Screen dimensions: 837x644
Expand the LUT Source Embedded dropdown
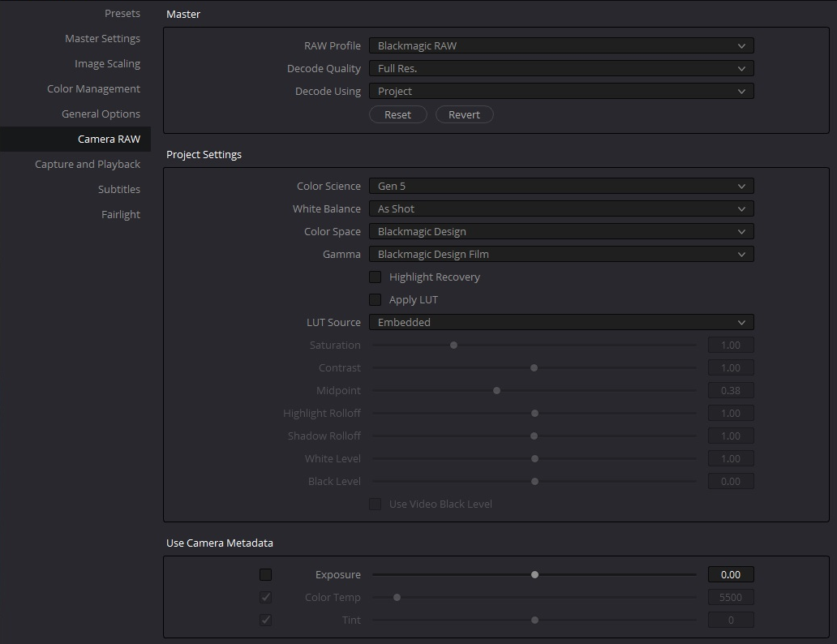point(561,323)
